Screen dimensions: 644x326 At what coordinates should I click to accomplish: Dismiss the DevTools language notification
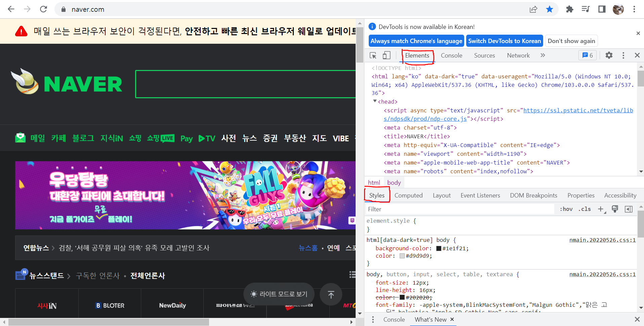(638, 33)
